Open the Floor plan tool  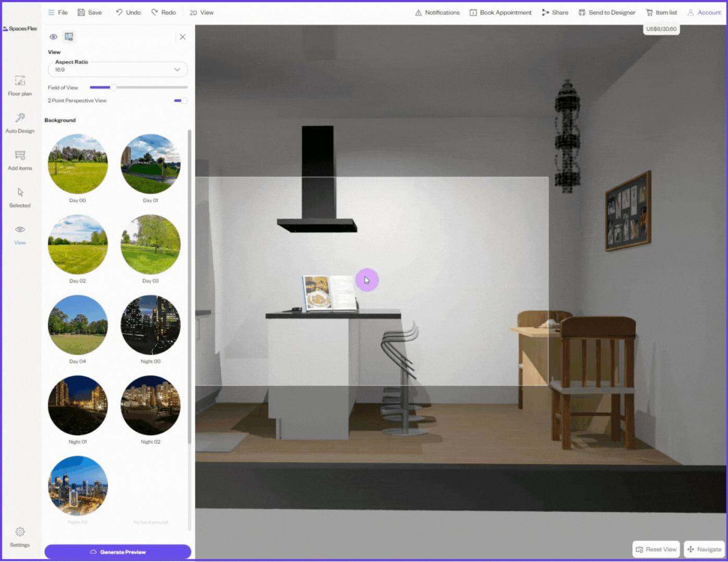pyautogui.click(x=20, y=86)
